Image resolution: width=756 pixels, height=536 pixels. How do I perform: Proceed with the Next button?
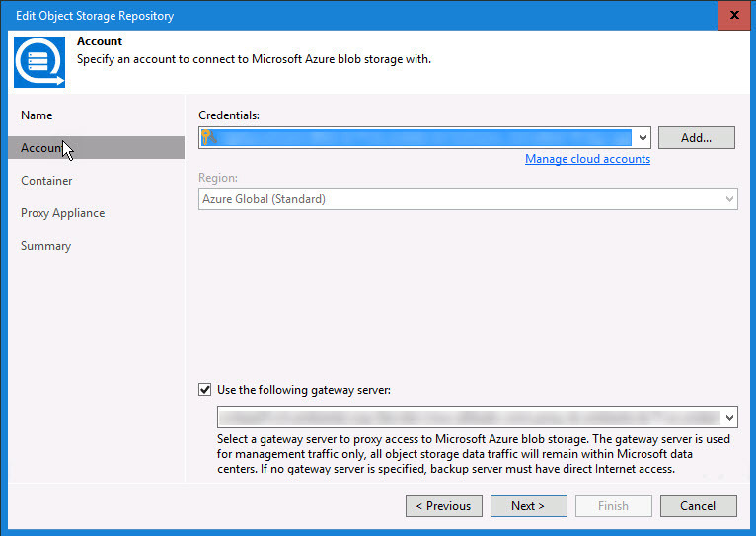528,506
